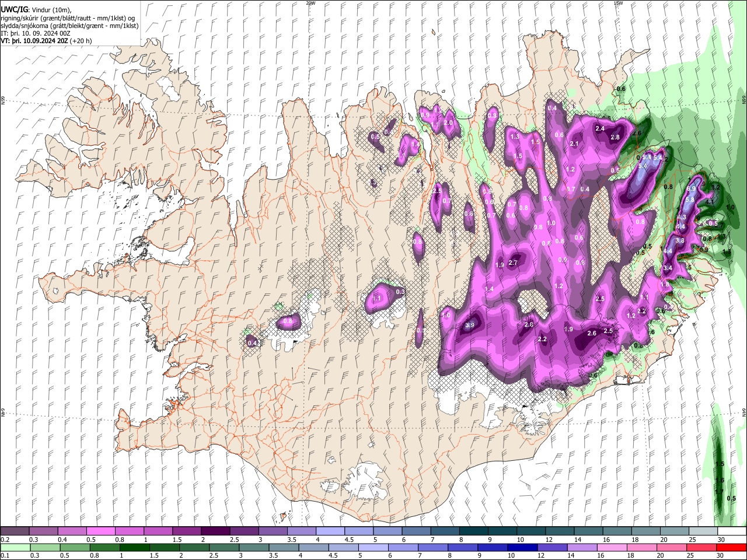The height and width of the screenshot is (560, 747).
Task: Select snow legend swatch between 3 and 3.5
Action: click(x=272, y=531)
